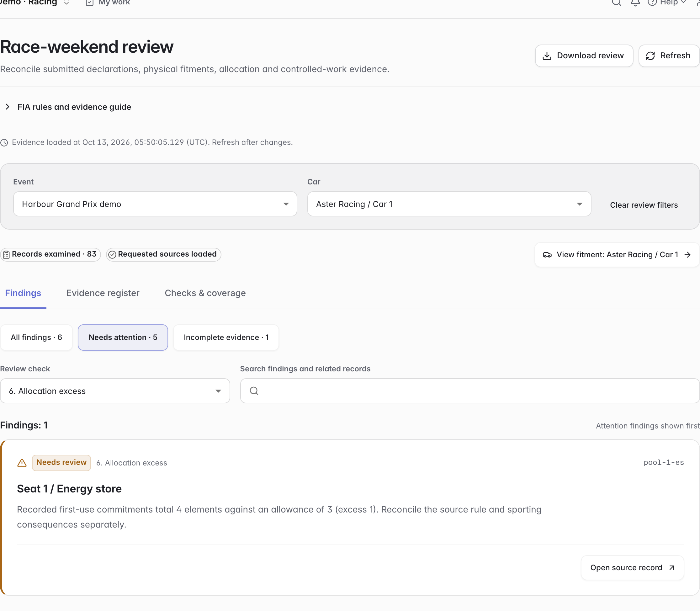Open the Review check dropdown
Viewport: 700px width, 611px height.
click(115, 391)
